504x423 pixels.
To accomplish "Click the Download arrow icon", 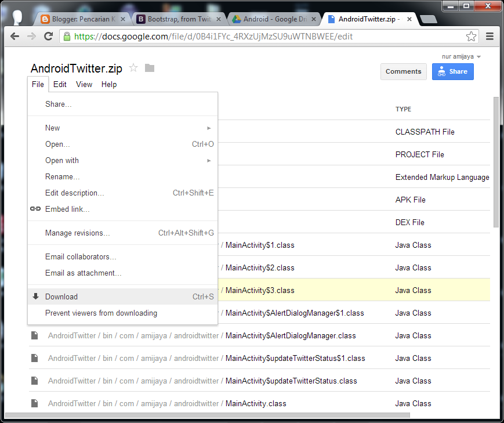I will pyautogui.click(x=36, y=297).
